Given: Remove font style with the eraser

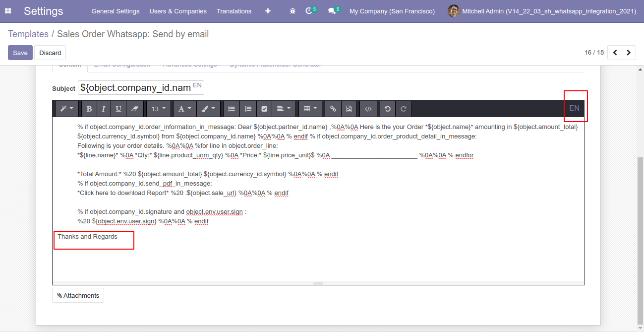Looking at the screenshot, I should [134, 109].
